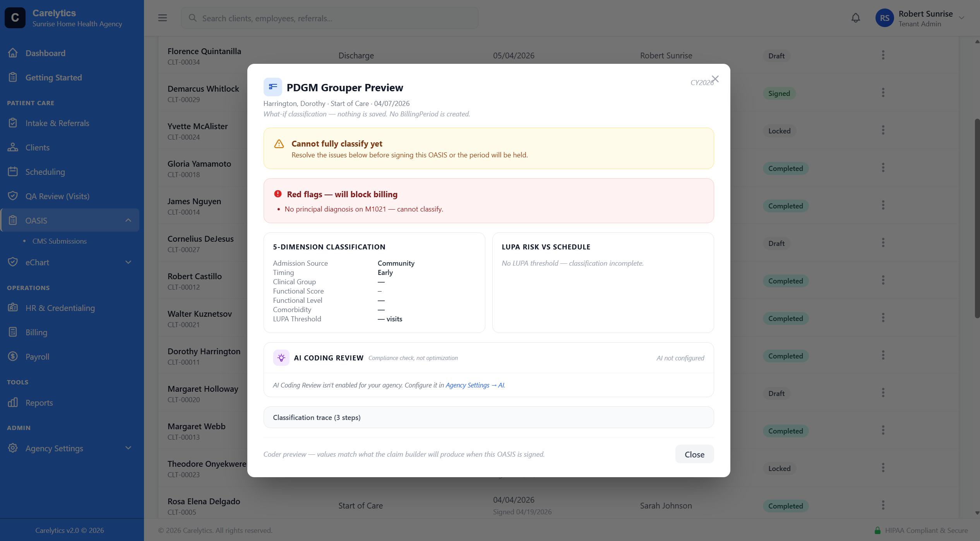Click the Billing calculator icon
The height and width of the screenshot is (541, 980).
click(x=13, y=332)
